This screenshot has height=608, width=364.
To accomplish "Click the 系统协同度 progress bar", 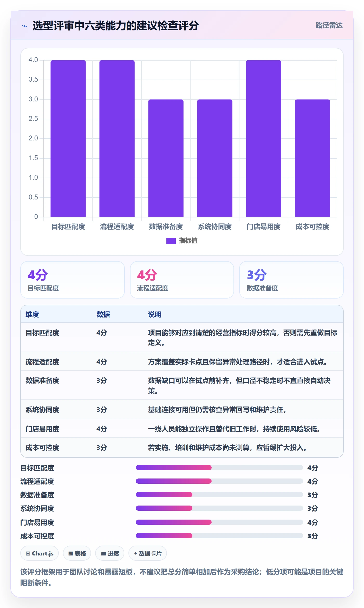I will tap(219, 508).
